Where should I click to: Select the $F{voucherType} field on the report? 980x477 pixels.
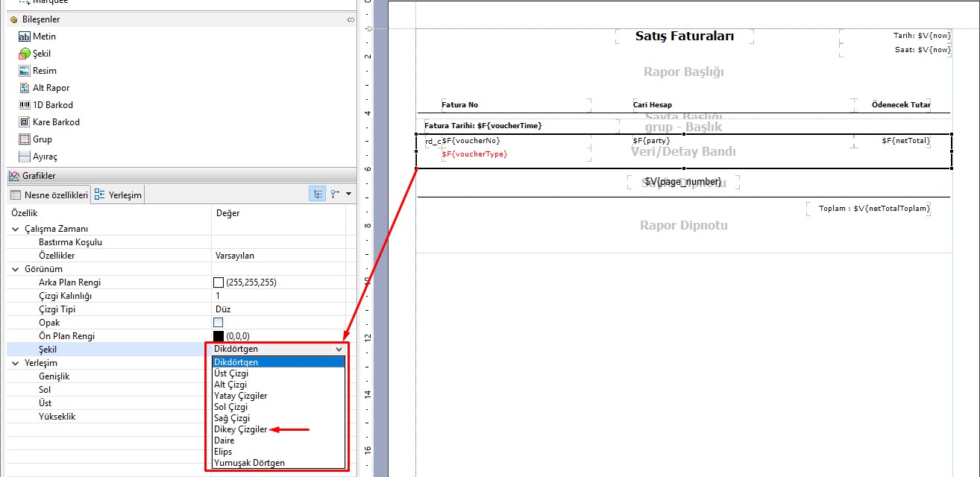point(474,154)
